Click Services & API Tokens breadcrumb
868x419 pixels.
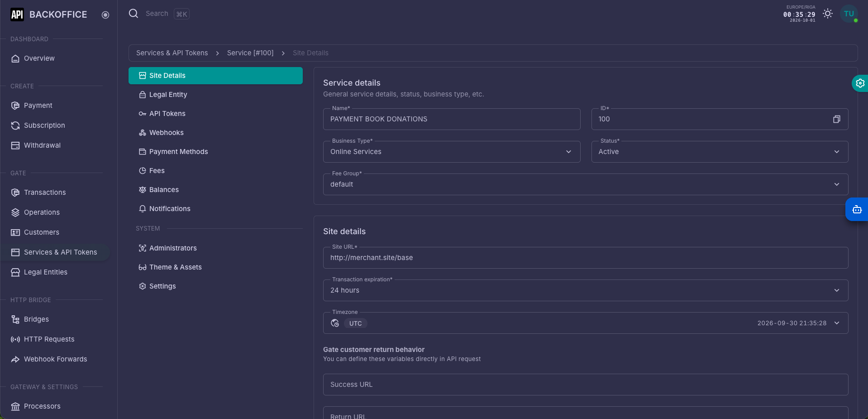pyautogui.click(x=172, y=53)
